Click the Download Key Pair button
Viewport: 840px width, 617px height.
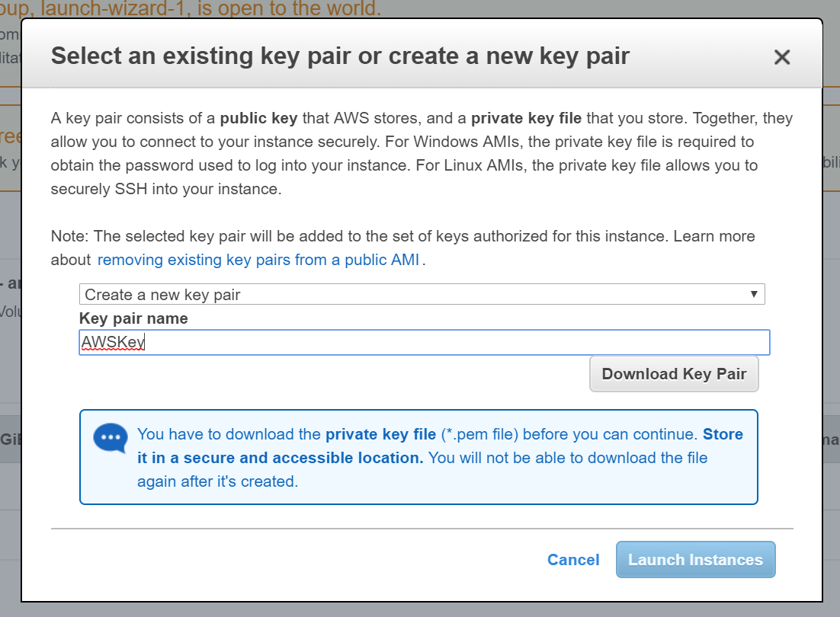[x=674, y=373]
